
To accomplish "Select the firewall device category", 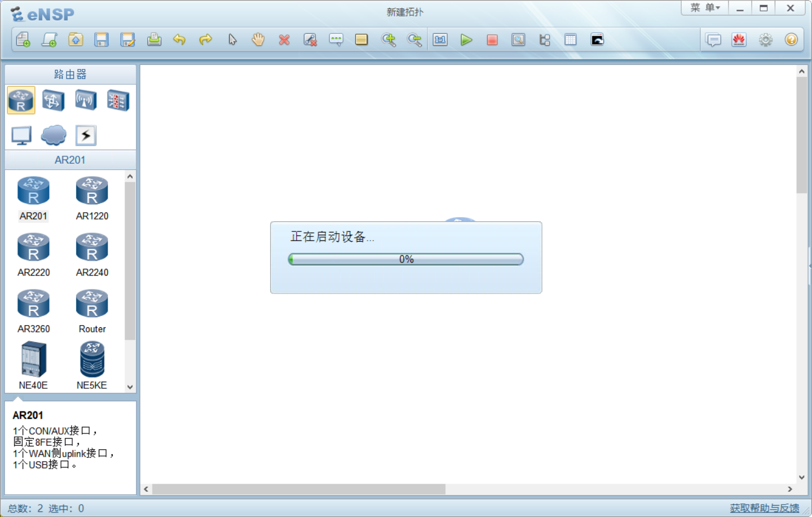I will [x=118, y=100].
